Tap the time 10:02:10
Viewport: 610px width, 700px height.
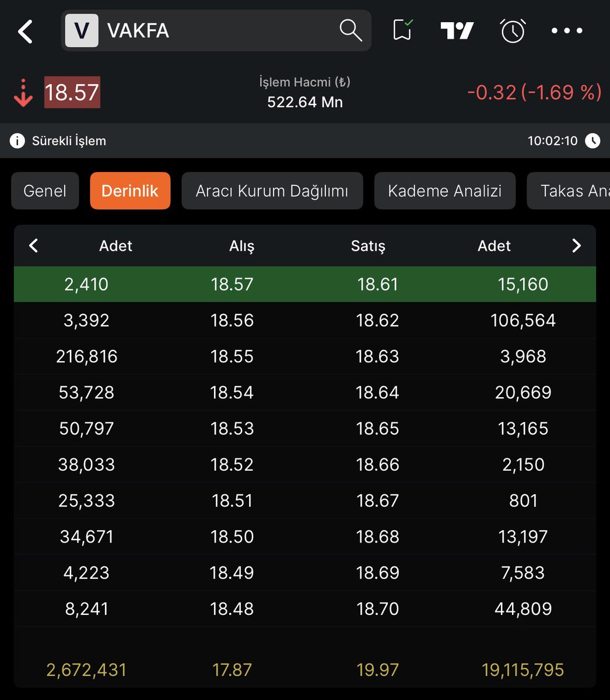[x=552, y=141]
